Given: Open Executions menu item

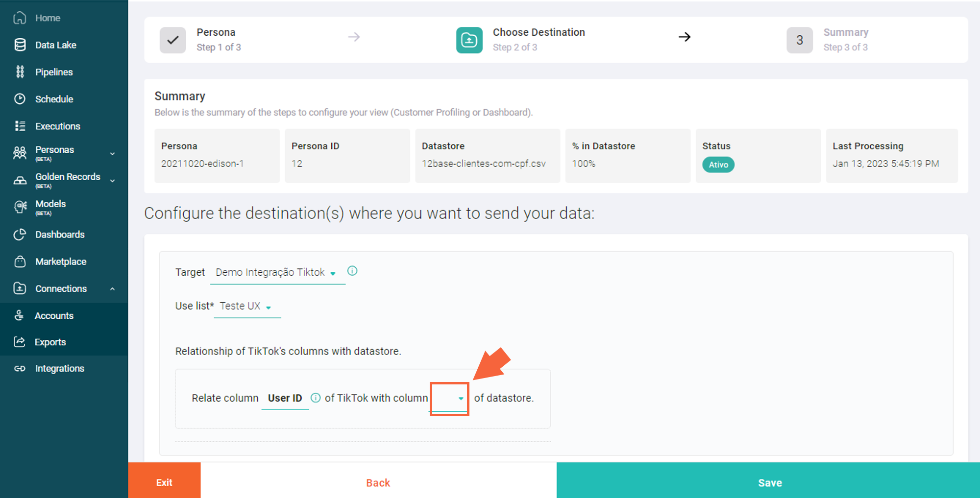Looking at the screenshot, I should [57, 126].
